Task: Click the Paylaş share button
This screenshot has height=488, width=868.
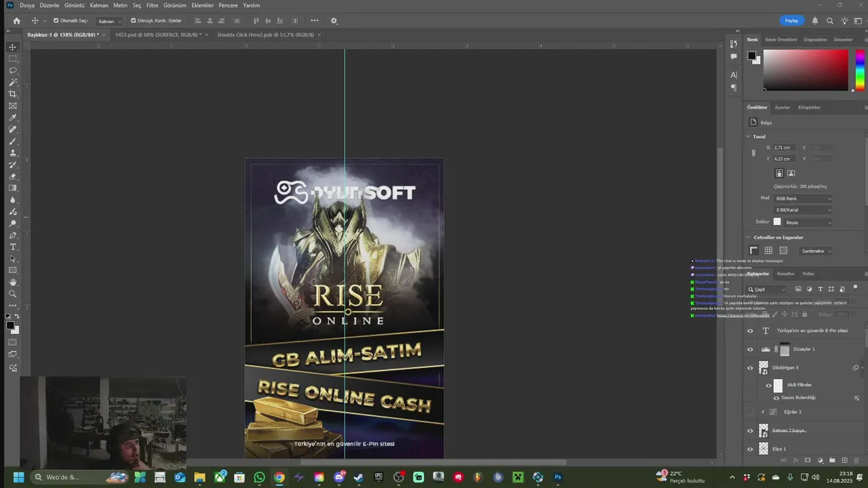Action: [x=791, y=20]
